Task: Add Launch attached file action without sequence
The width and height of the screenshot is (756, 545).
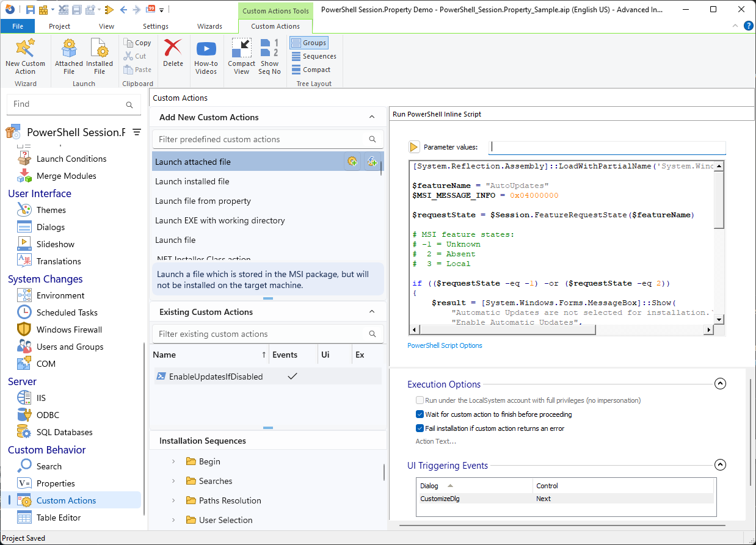Action: [372, 162]
